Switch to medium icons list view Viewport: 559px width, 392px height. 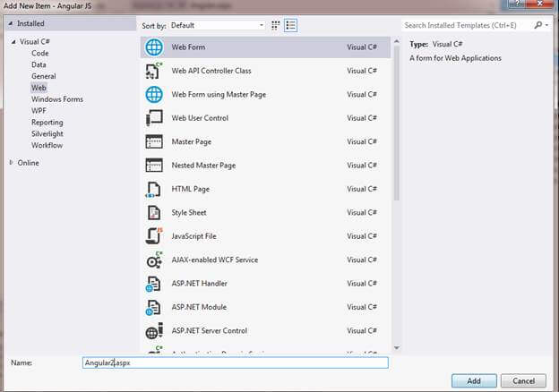(290, 25)
